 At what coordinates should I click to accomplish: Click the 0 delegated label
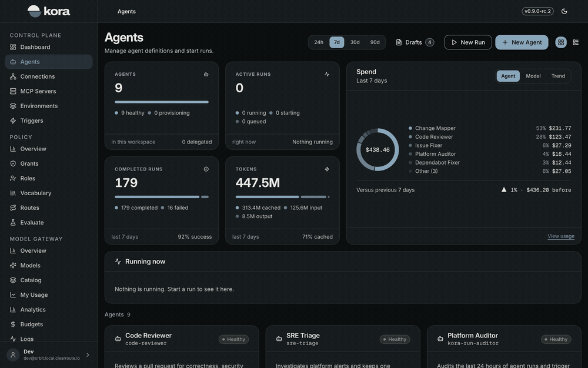[x=197, y=142]
